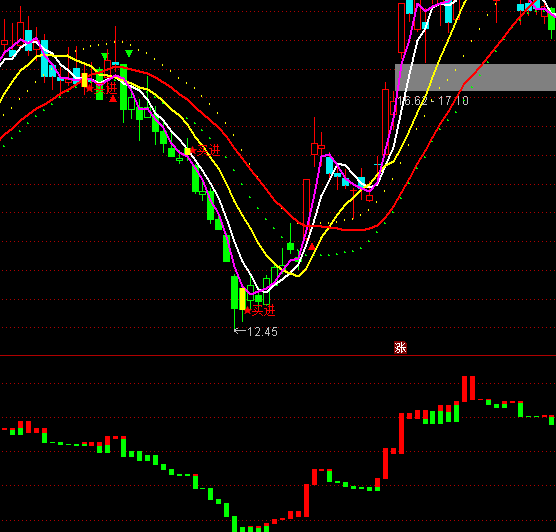Select the large green candle at the 12.45 low
Screen dimensions: 556x532
[x=234, y=293]
